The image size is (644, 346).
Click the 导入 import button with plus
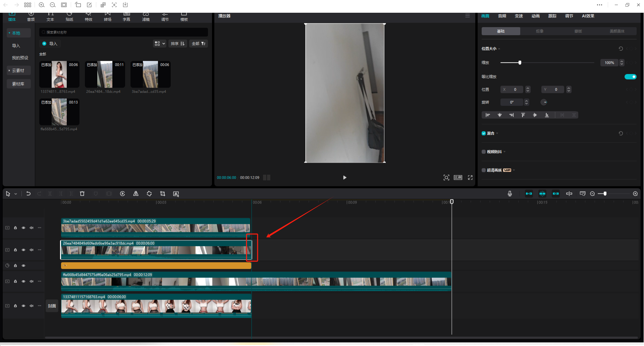(x=50, y=44)
